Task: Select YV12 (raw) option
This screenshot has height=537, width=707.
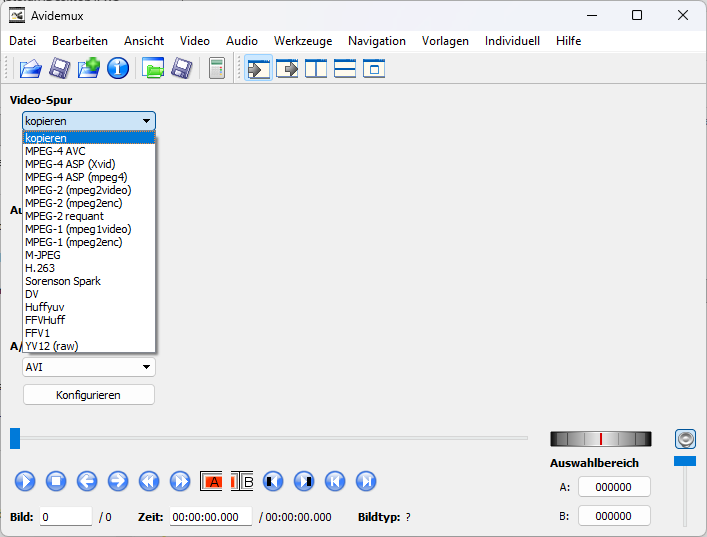Action: pyautogui.click(x=89, y=346)
